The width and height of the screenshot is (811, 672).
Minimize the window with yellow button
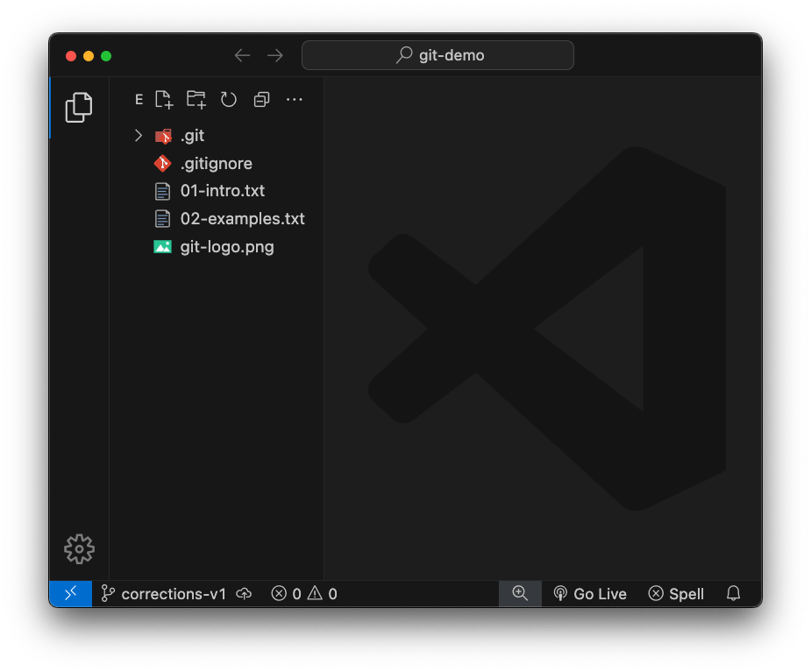[x=89, y=56]
